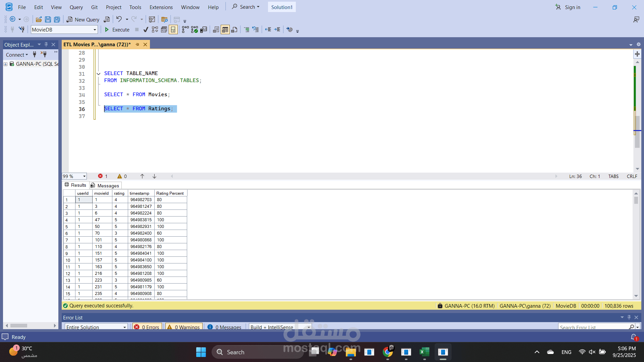Screen dimensions: 644x362
Task: Click the Open File folder icon
Action: (x=39, y=19)
